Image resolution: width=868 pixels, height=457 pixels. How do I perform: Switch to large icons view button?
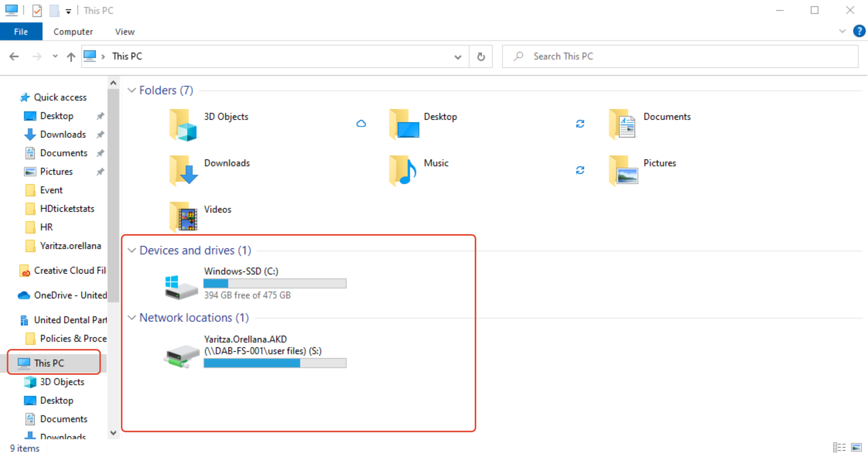[856, 447]
